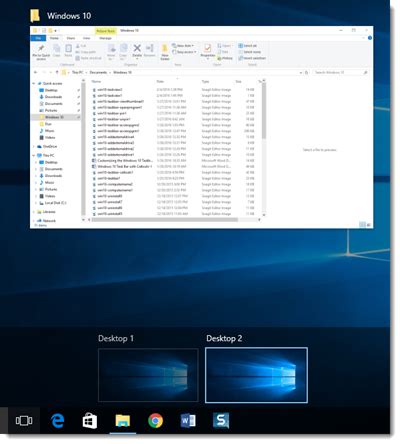Click Copy path in the ribbon
The height and width of the screenshot is (444, 400).
click(86, 52)
